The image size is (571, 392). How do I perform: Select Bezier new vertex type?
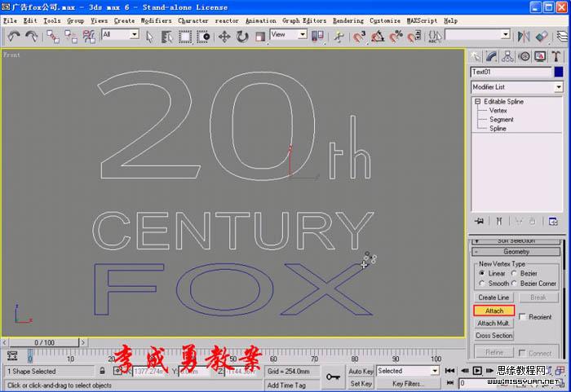pos(514,273)
